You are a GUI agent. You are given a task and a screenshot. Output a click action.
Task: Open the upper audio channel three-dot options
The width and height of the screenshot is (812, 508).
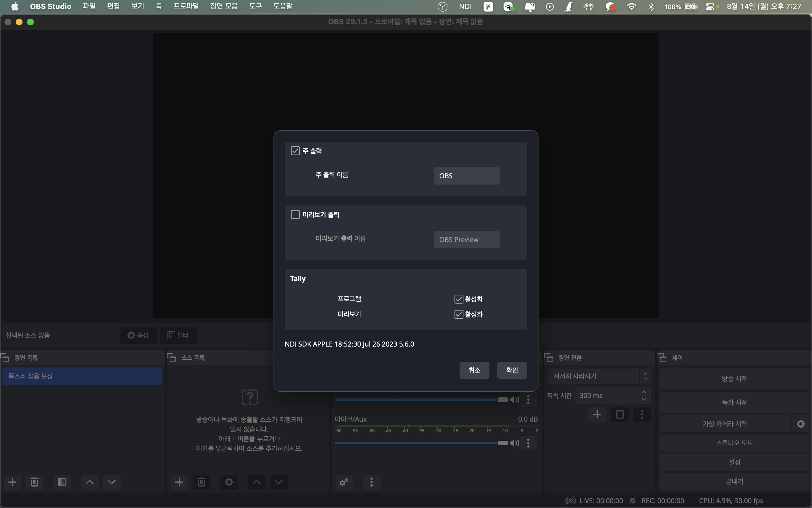(x=528, y=399)
